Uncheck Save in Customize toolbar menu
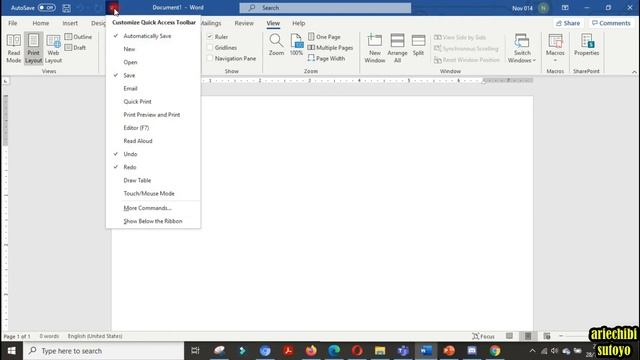This screenshot has width=640, height=360. point(153,75)
